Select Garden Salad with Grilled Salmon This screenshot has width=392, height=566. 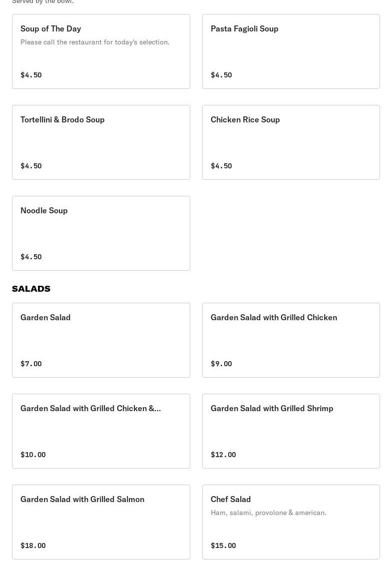tap(101, 522)
